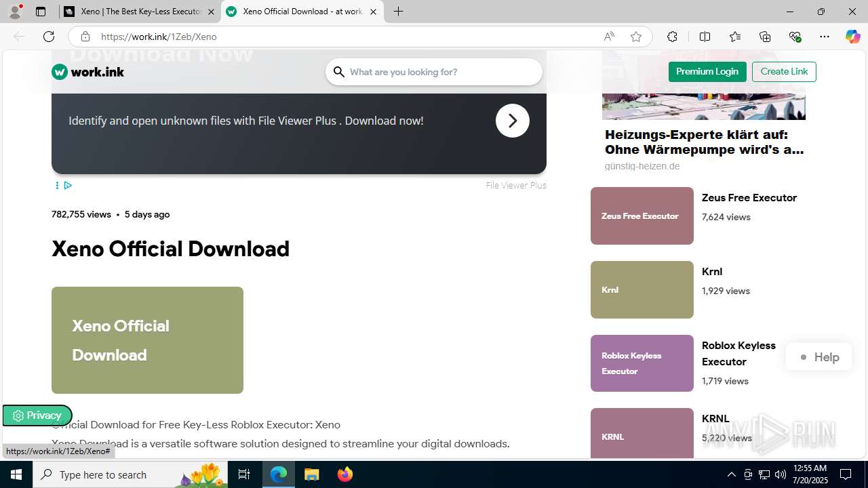Open the Windows notification center
The image size is (868, 488).
click(x=846, y=474)
